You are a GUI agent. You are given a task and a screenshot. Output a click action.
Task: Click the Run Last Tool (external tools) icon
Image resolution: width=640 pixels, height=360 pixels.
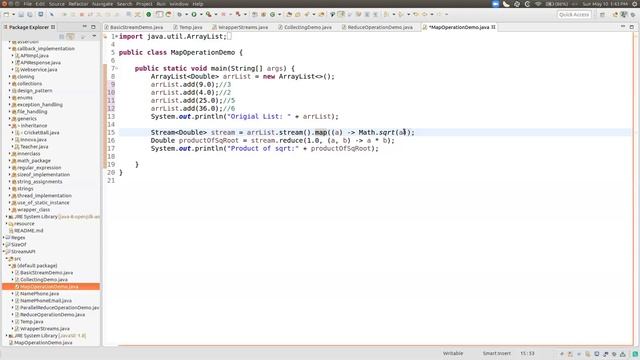pyautogui.click(x=209, y=14)
